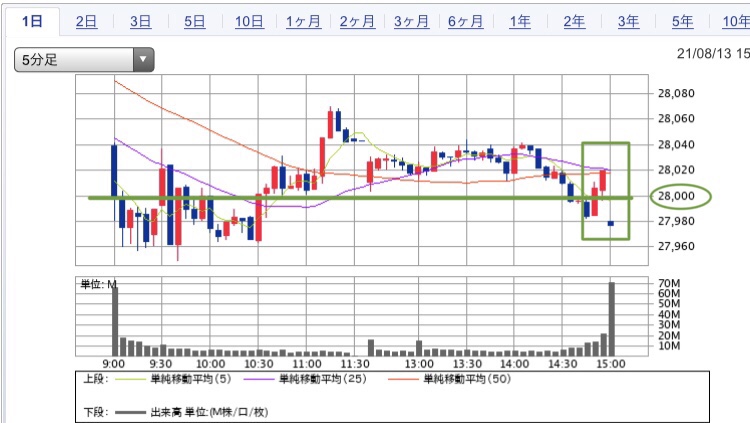Open the 5日 period tab

[195, 22]
